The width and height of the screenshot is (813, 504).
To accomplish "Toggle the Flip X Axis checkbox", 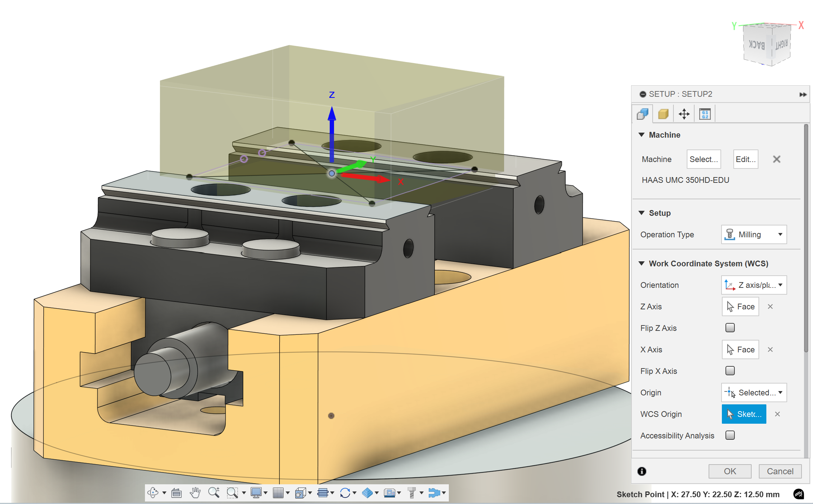I will (x=730, y=371).
